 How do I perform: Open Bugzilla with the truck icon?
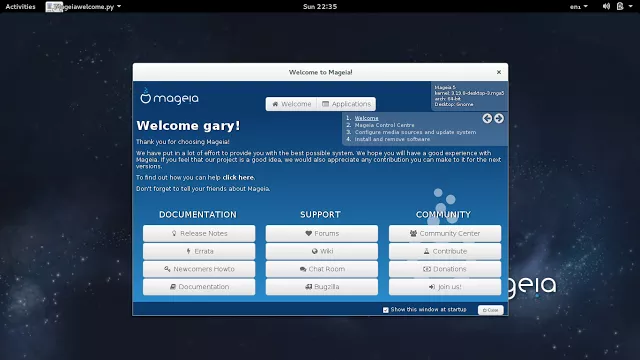coord(322,287)
